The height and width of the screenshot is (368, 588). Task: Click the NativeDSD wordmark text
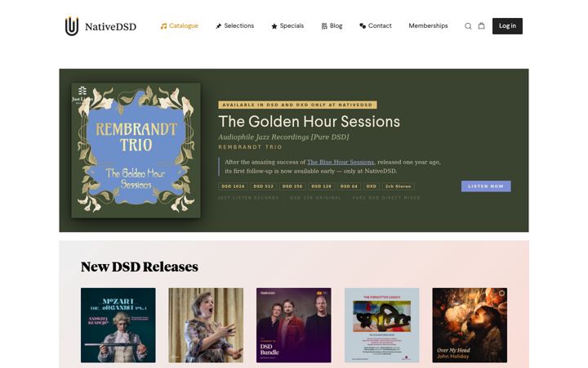(x=110, y=27)
